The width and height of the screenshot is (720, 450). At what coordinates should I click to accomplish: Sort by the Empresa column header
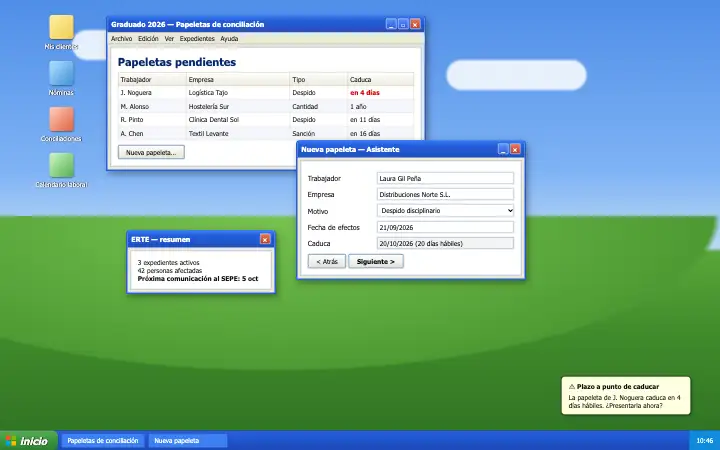(x=238, y=79)
